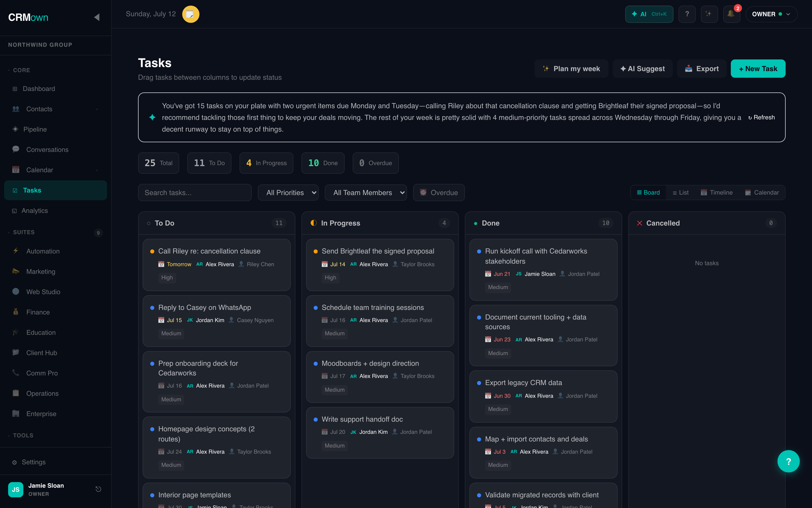This screenshot has width=812, height=508.
Task: Open the Operations suite
Action: coord(56,393)
